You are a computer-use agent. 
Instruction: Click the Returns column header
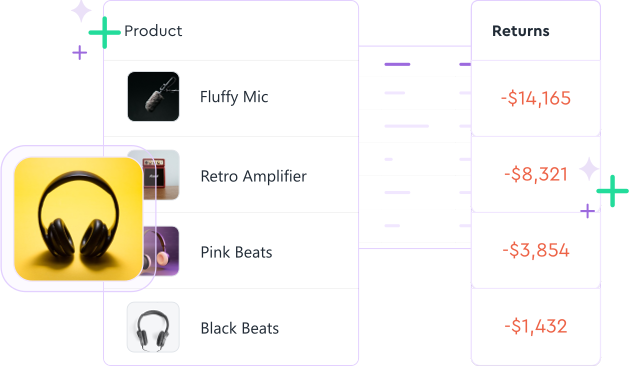(x=521, y=31)
